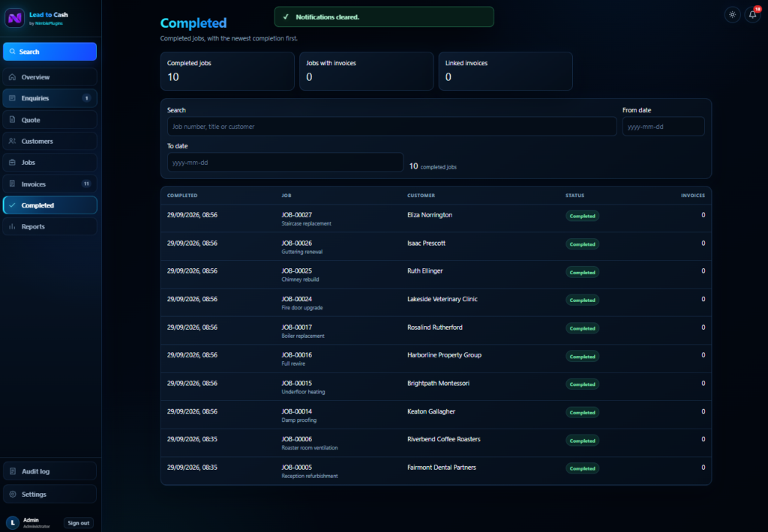Screen dimensions: 768x532
Task: Click customer Rosalind Rutherford
Action: (x=434, y=327)
